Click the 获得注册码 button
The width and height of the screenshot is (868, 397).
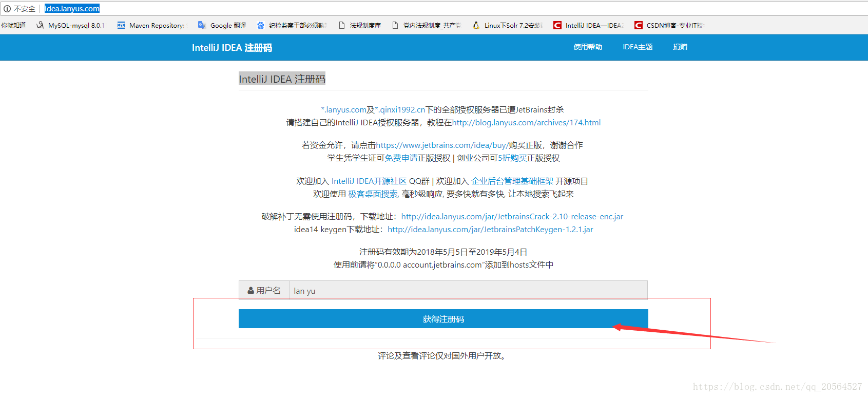click(x=443, y=319)
